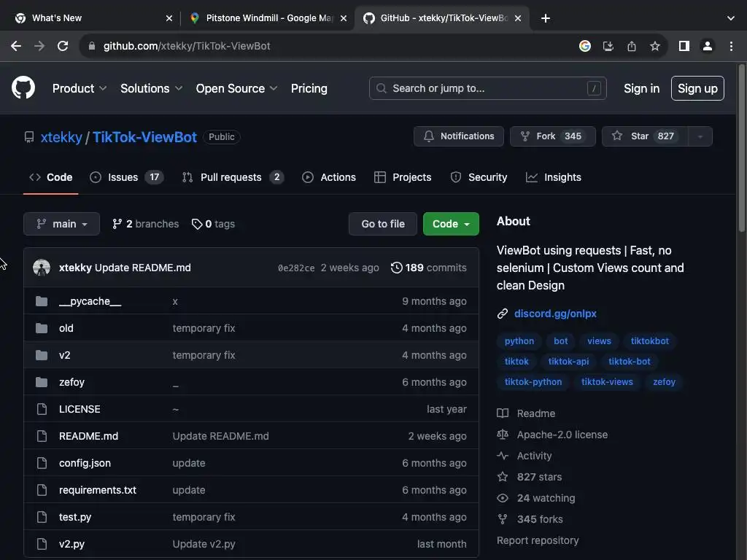
Task: Expand the Solutions menu
Action: [x=151, y=88]
